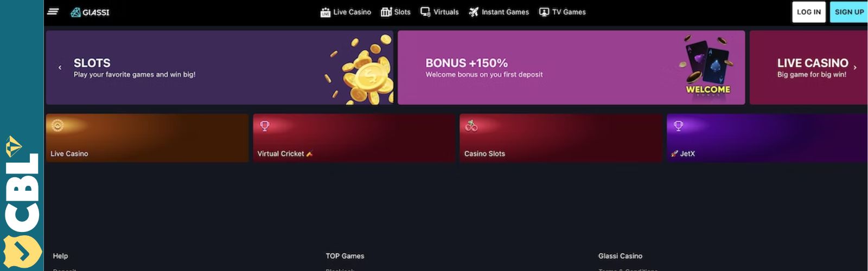Image resolution: width=868 pixels, height=271 pixels.
Task: Advance banners with right chevron
Action: click(855, 68)
